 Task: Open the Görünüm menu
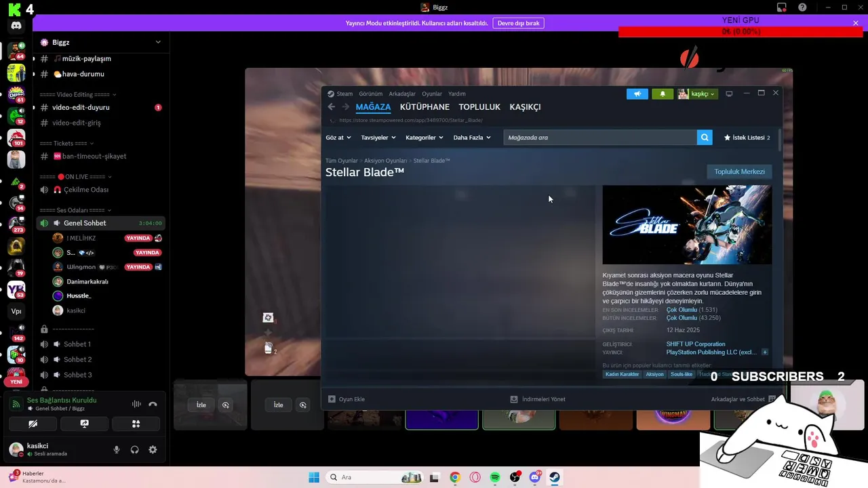(x=371, y=94)
